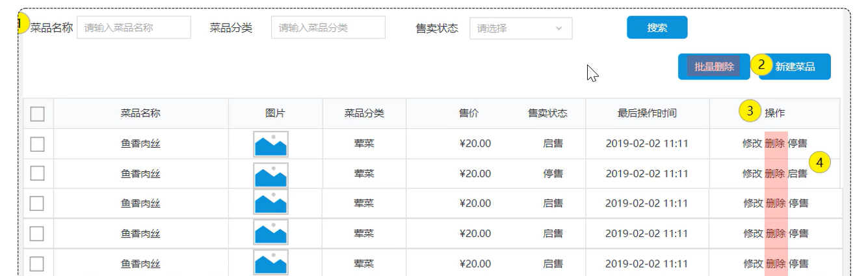Screen dimensions: 868x276
Task: Toggle the select-all checkbox in table header
Action: pyautogui.click(x=38, y=114)
